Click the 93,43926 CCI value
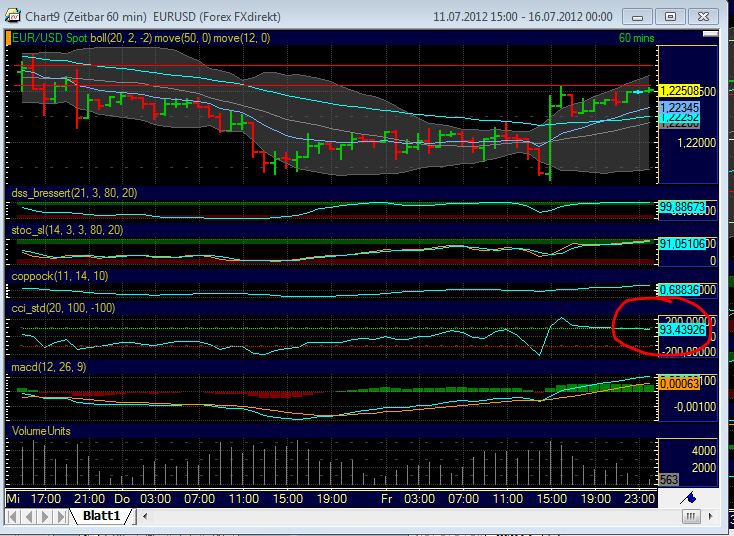Image resolution: width=734 pixels, height=536 pixels. coord(682,330)
